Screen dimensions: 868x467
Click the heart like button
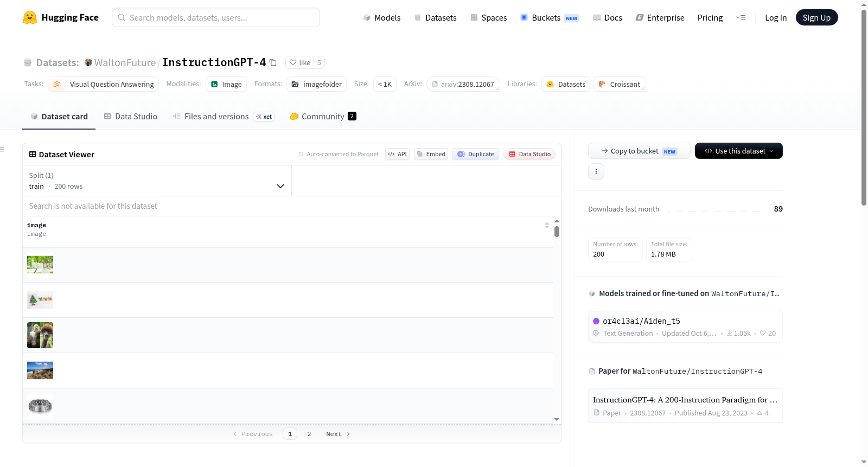point(299,62)
